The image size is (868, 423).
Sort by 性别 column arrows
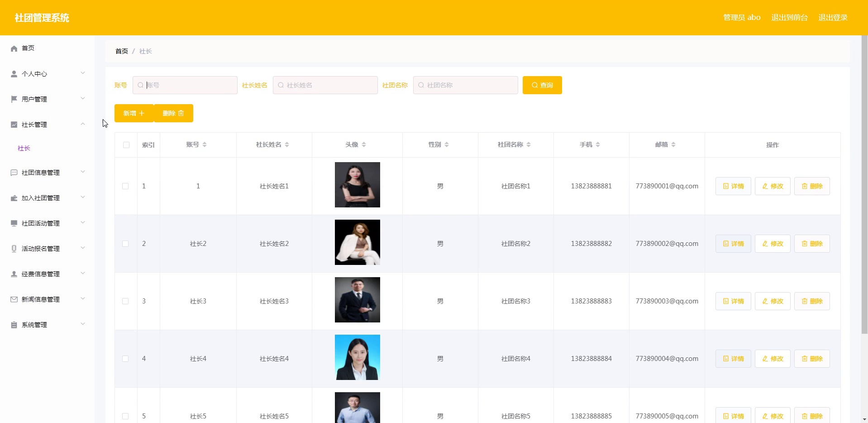pyautogui.click(x=447, y=144)
